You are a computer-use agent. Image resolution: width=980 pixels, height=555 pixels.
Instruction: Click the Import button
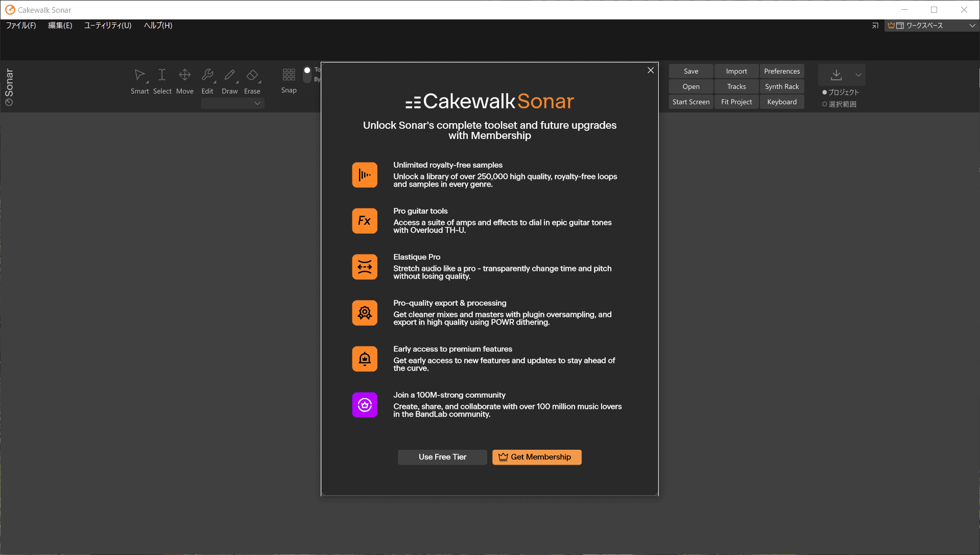click(736, 71)
